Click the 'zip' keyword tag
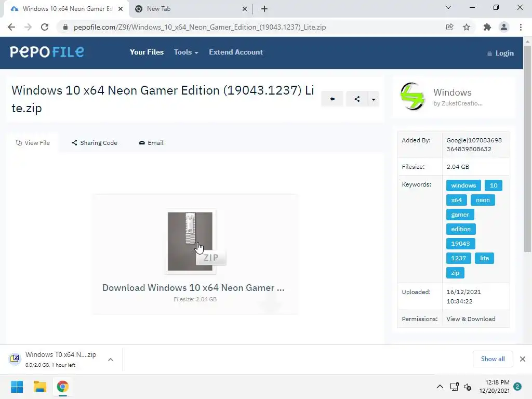 (455, 273)
